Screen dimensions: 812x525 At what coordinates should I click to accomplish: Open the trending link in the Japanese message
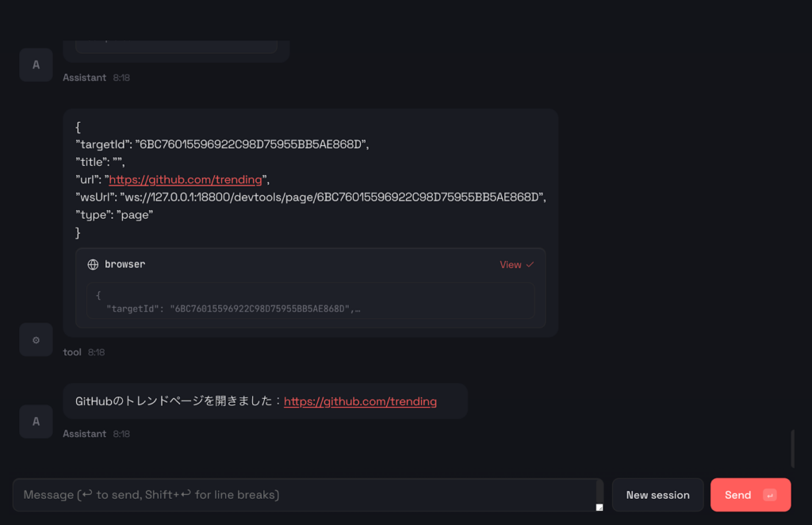click(360, 401)
